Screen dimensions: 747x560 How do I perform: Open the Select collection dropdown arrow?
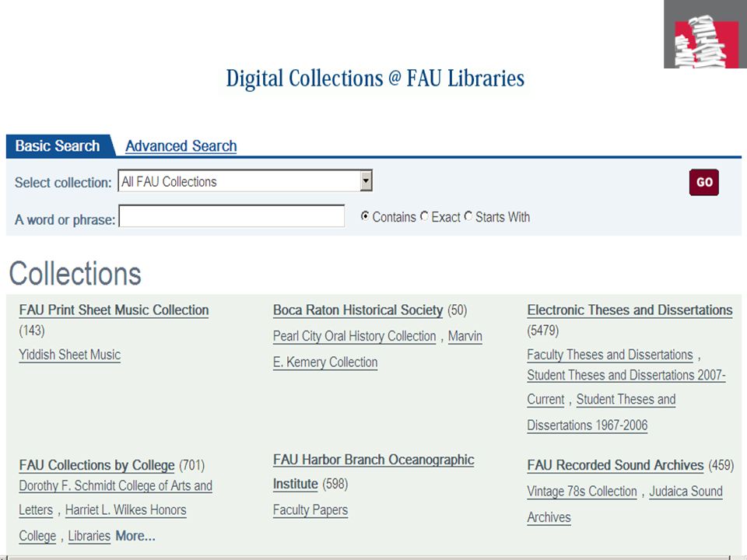pyautogui.click(x=366, y=181)
